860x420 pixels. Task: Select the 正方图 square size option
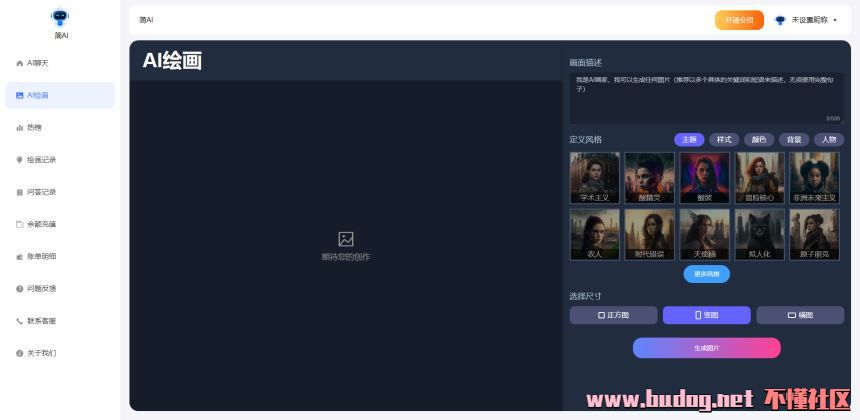coord(613,315)
